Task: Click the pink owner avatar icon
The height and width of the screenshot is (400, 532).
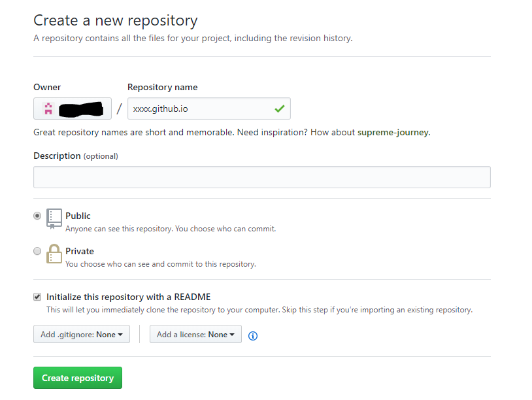Action: (x=48, y=108)
